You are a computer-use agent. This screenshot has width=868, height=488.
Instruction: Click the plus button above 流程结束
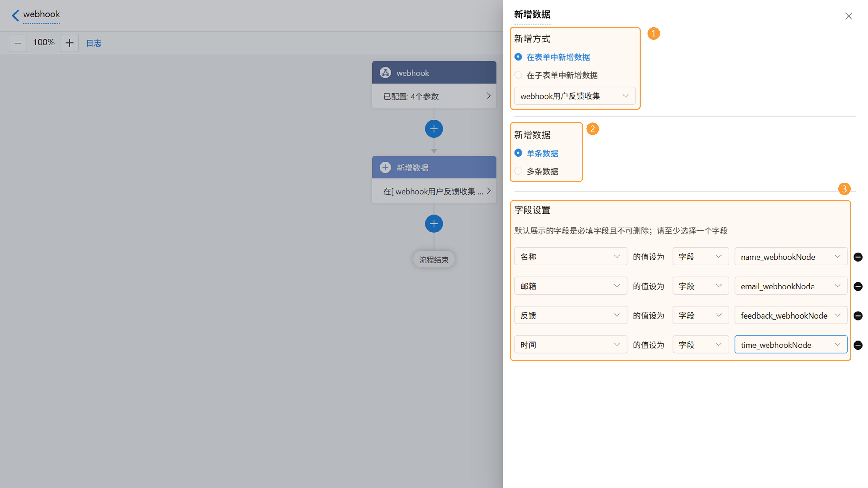pos(434,224)
